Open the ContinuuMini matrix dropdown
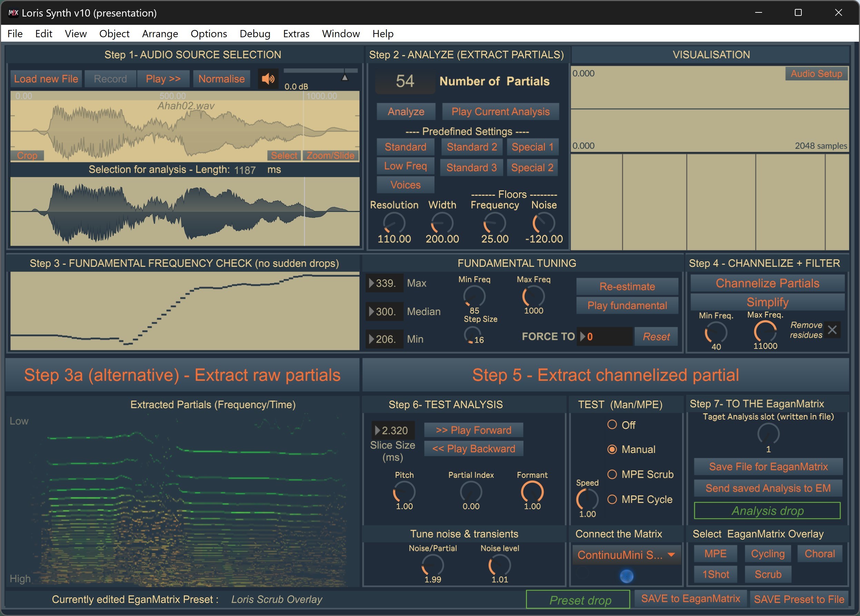The image size is (860, 616). coord(626,555)
